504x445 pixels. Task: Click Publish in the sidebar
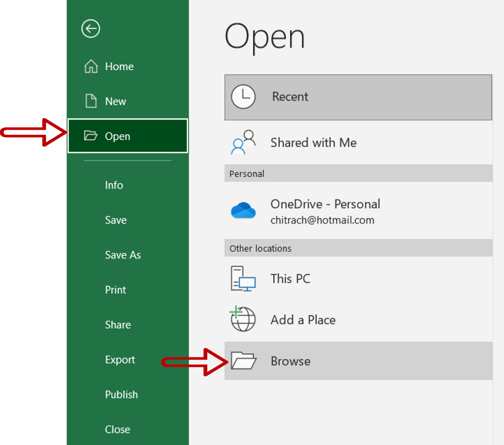pos(121,394)
